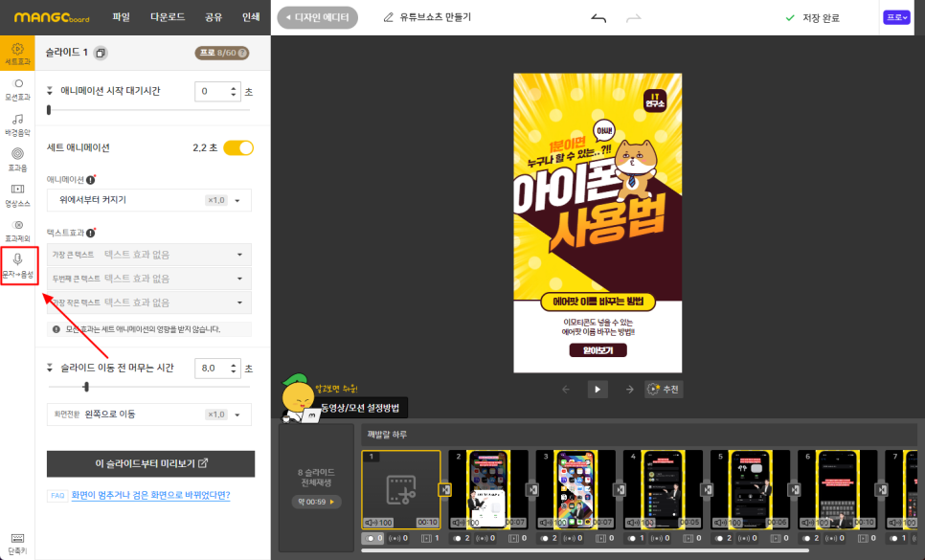Screen dimensions: 925x560
Task: Open the 단축키 keyboard shortcuts icon
Action: [x=17, y=543]
